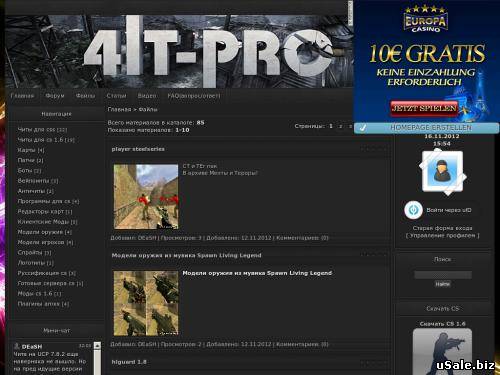Click the 10€ GRATIS ad headline
Viewport: 500px width, 375px height.
pos(427,53)
